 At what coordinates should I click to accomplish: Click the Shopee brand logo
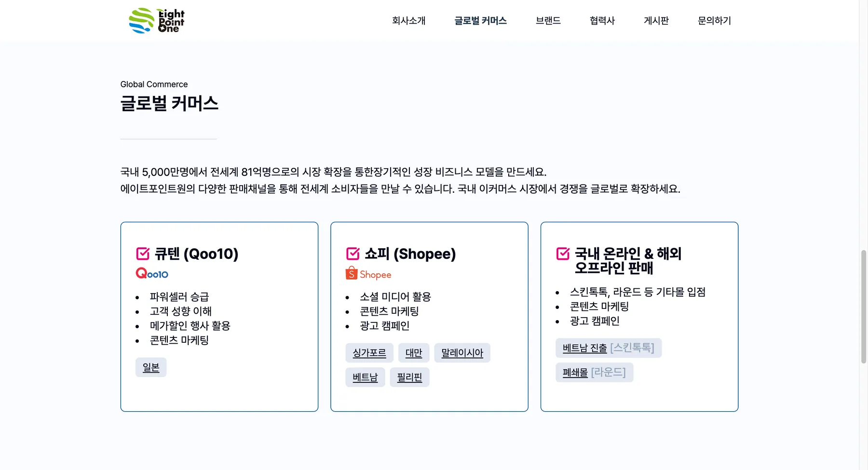(x=368, y=273)
